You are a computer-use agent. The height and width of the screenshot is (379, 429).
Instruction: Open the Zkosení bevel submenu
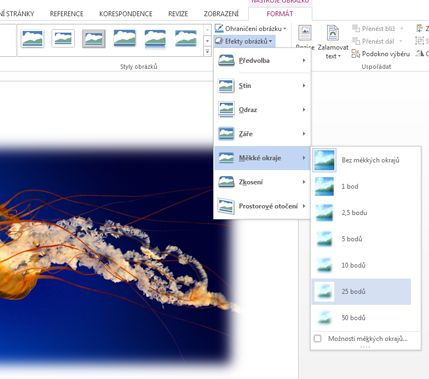point(262,182)
